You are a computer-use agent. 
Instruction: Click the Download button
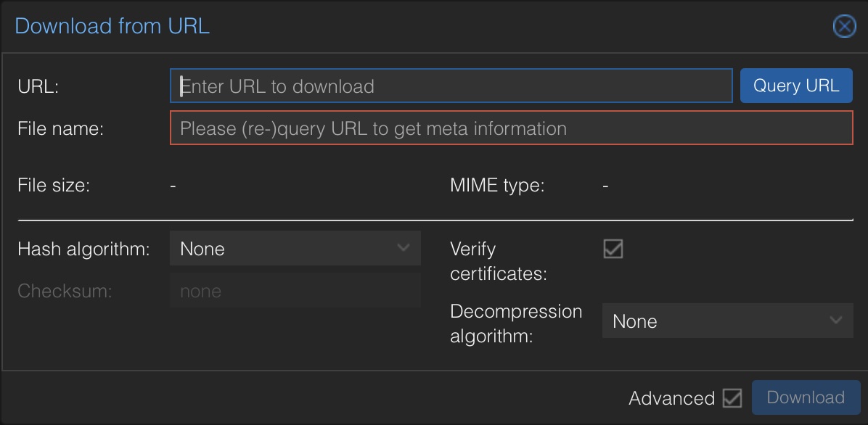pos(806,397)
